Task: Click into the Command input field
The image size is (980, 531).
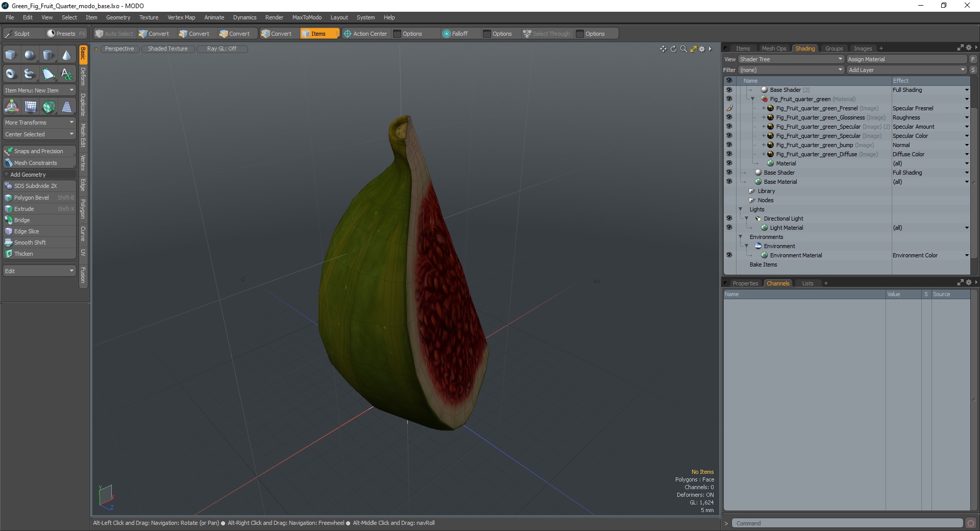Action: [847, 523]
